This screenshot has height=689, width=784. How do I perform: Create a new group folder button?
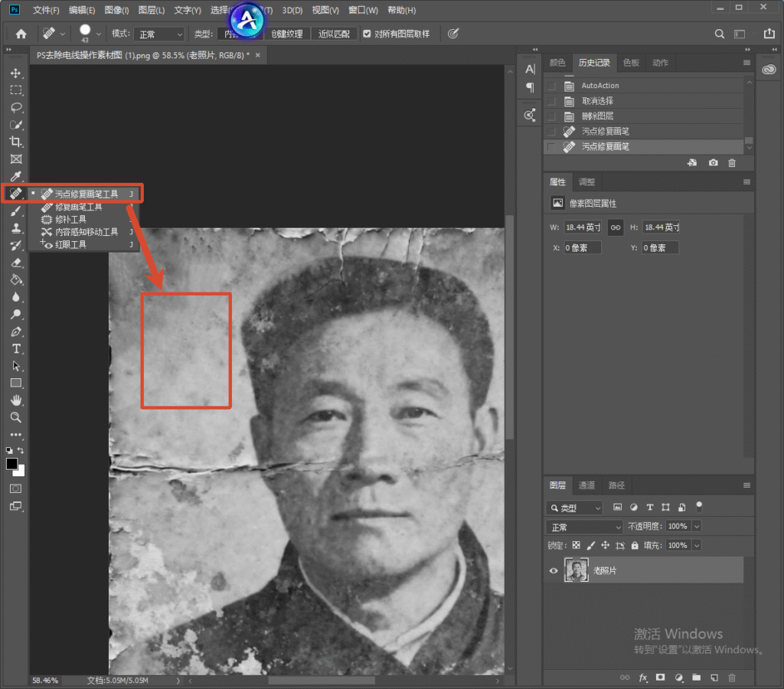point(697,678)
